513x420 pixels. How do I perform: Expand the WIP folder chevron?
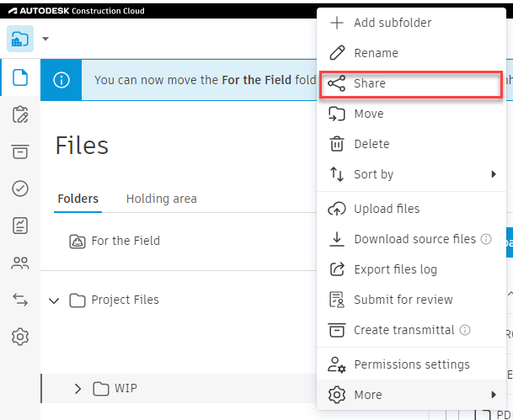click(x=77, y=389)
